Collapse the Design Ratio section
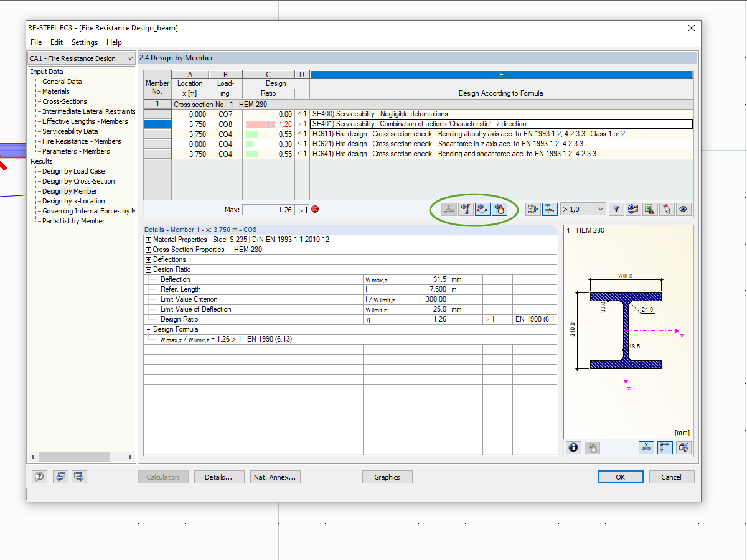The image size is (747, 560). 148,269
